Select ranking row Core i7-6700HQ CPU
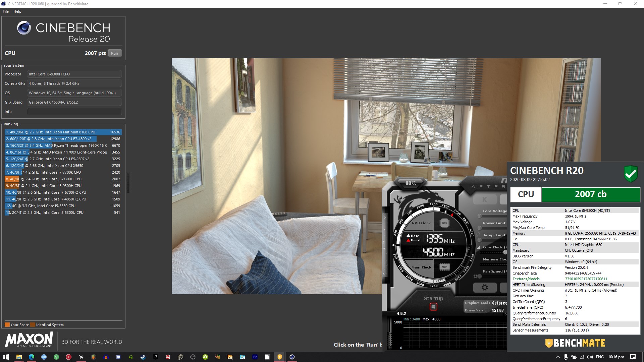This screenshot has height=362, width=644. (63, 192)
